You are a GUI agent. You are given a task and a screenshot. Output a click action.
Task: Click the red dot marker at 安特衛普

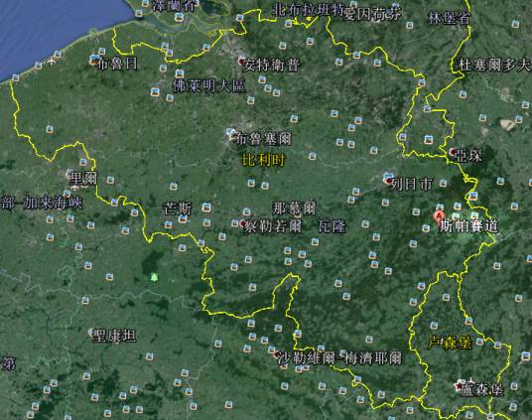[x=241, y=62]
